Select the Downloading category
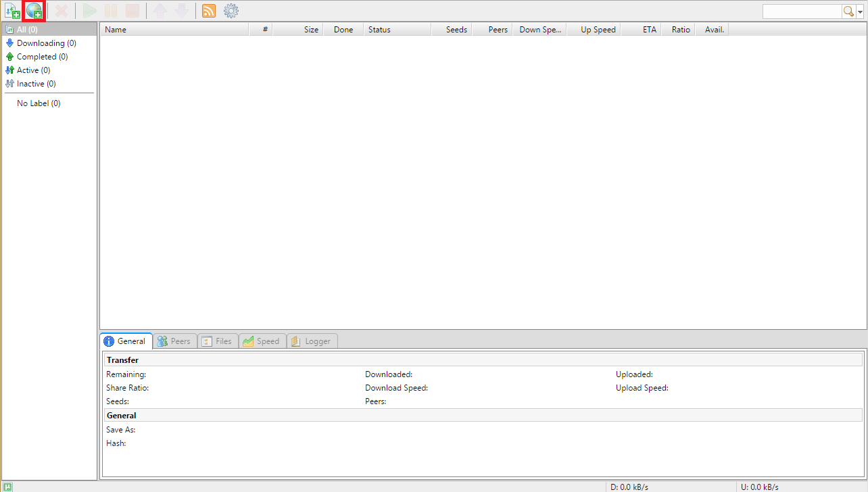This screenshot has height=492, width=868. click(x=46, y=43)
